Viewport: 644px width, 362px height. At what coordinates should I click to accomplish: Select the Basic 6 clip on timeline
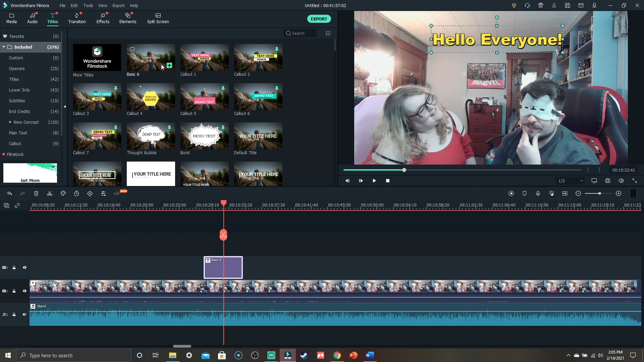pyautogui.click(x=223, y=267)
